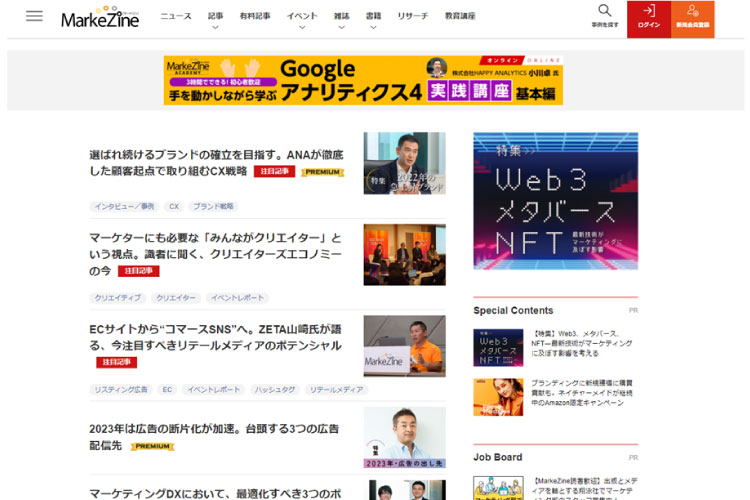Click the 注目記事 badge on ANA article
Viewport: 750px width, 500px height.
[275, 171]
